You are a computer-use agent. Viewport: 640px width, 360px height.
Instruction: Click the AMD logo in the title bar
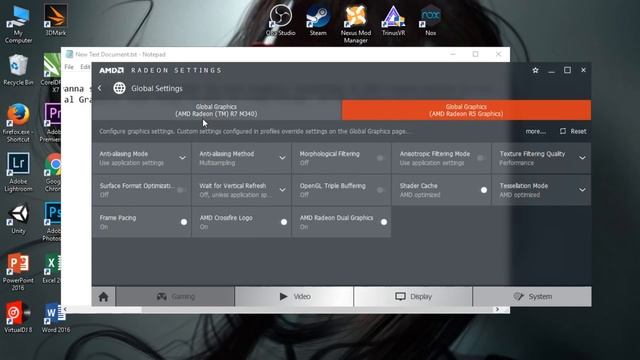click(111, 70)
